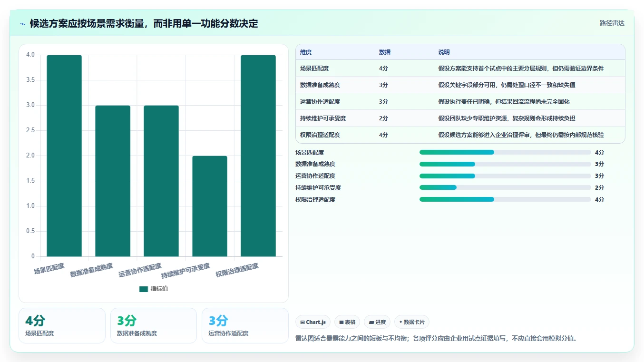Click the 数据 table column header

point(385,52)
